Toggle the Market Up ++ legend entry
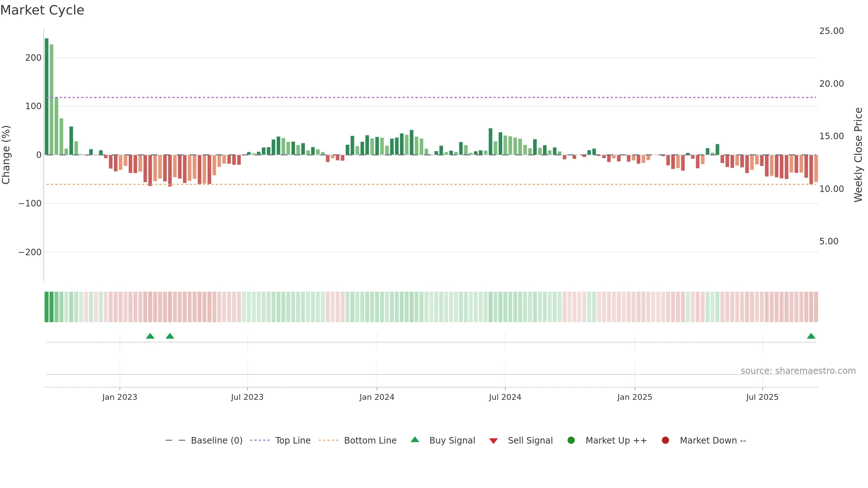The height and width of the screenshot is (488, 868). (607, 440)
